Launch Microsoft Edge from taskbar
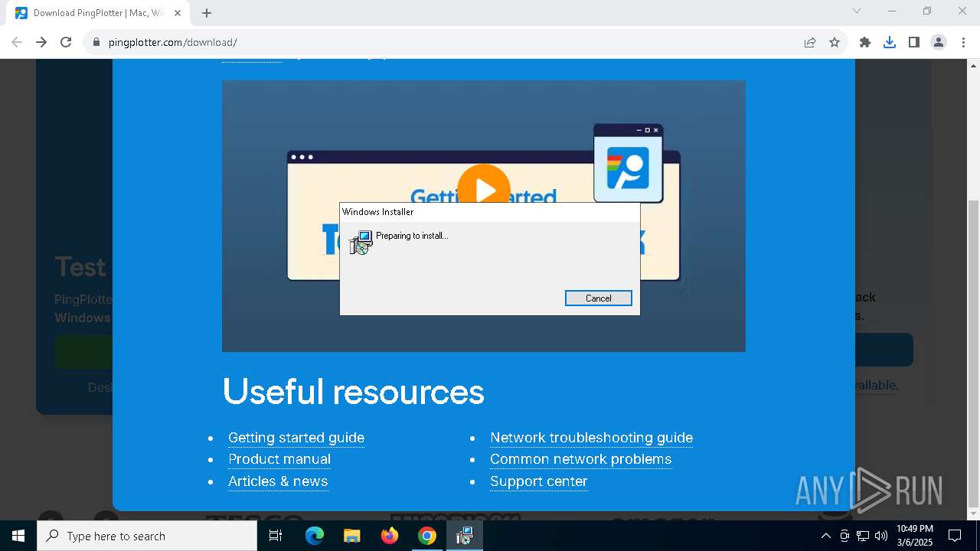The image size is (980, 551). (x=315, y=536)
